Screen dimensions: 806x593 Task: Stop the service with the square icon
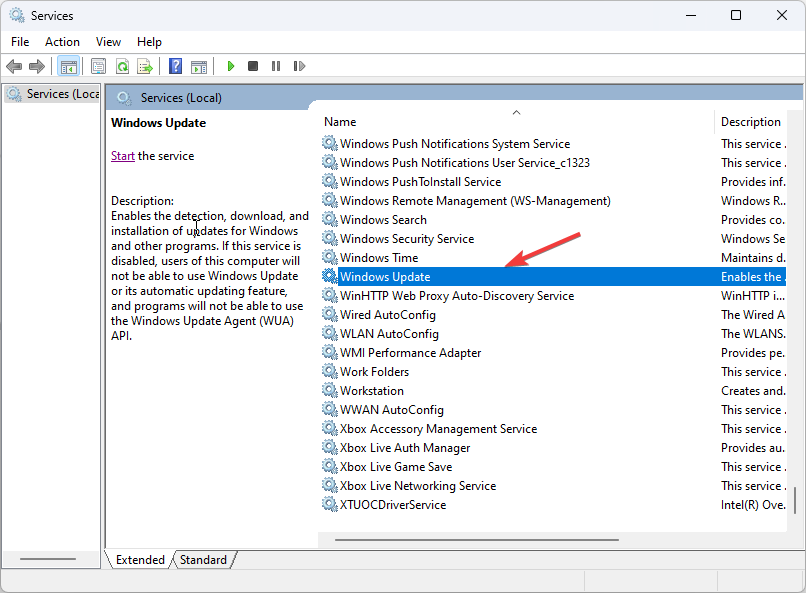253,66
